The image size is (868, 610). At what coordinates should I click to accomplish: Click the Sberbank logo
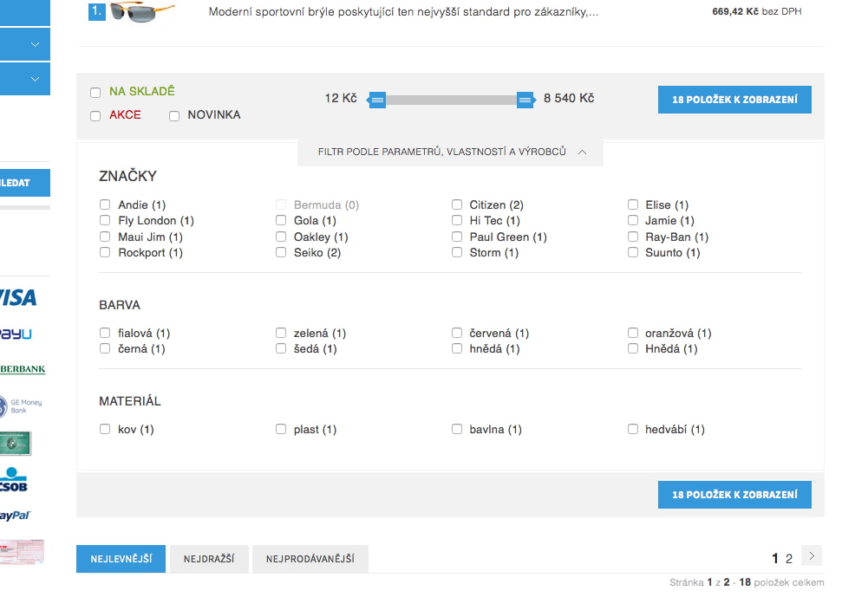23,369
